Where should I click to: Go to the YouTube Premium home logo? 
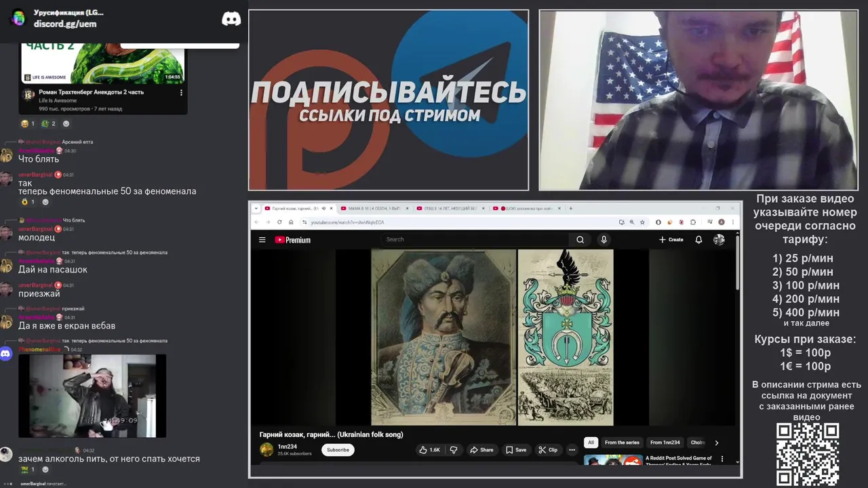[x=292, y=240]
